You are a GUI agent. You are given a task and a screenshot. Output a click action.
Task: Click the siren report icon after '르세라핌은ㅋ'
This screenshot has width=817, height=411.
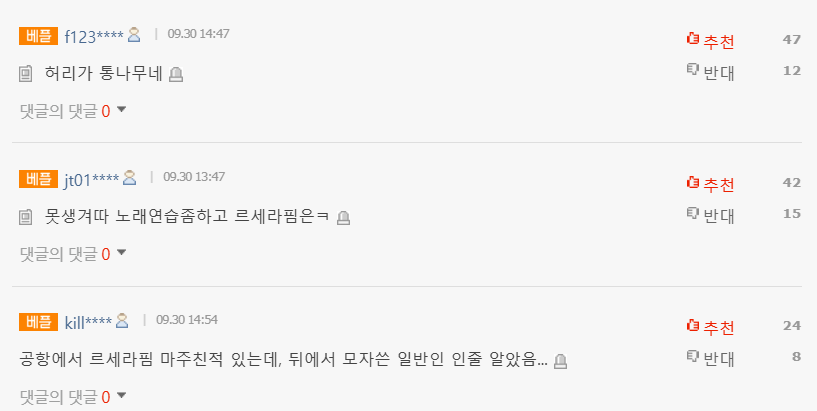[343, 218]
